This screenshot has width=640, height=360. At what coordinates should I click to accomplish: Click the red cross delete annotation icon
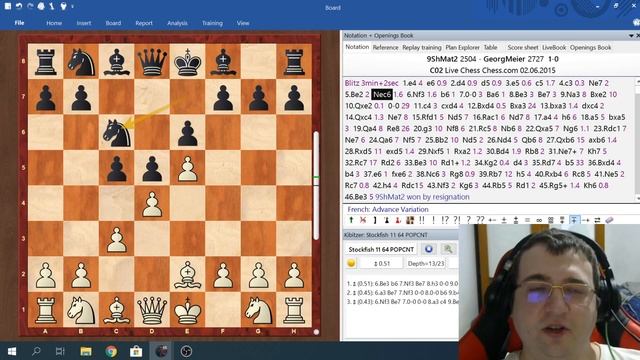pos(363,220)
